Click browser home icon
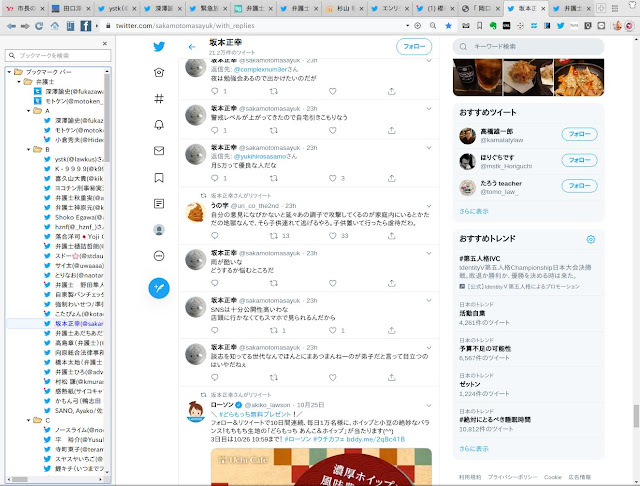This screenshot has width=640, height=486. (x=54, y=26)
